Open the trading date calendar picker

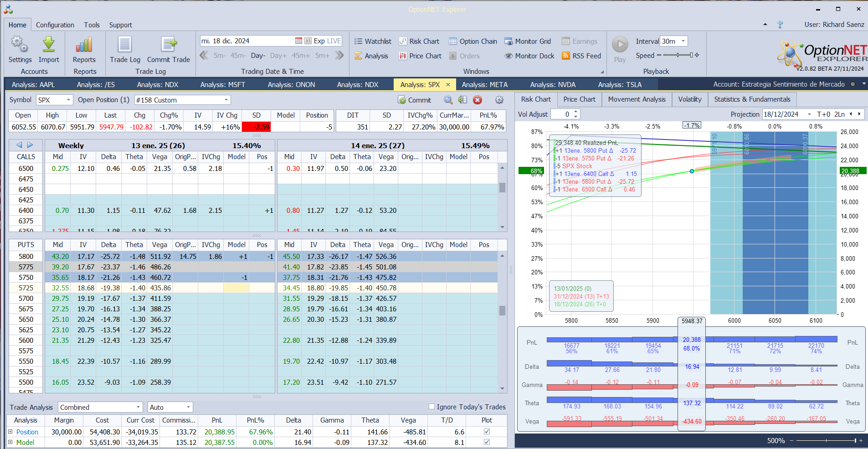tap(298, 41)
